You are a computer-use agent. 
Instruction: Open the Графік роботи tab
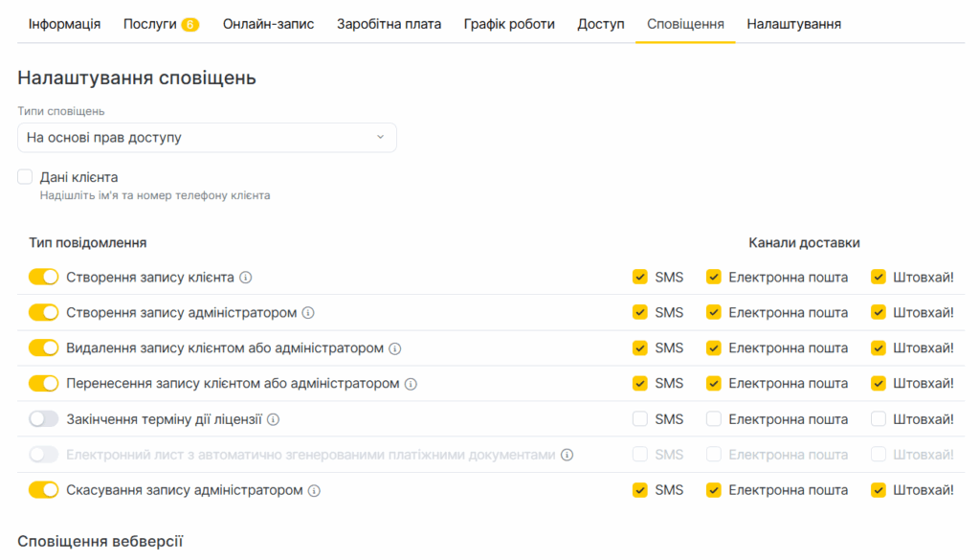tap(509, 24)
